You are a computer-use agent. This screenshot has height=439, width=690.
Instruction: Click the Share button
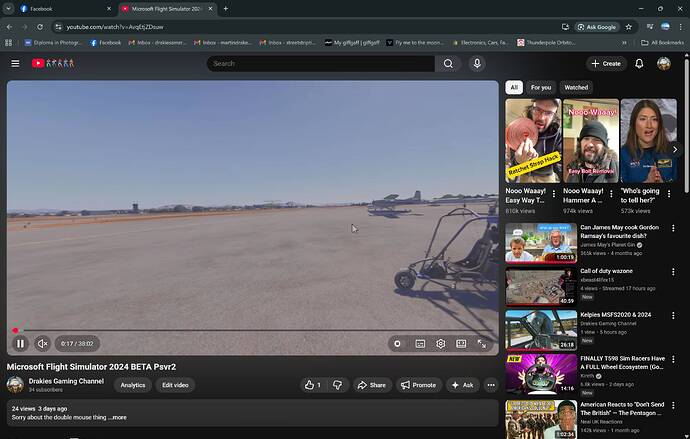(x=372, y=385)
